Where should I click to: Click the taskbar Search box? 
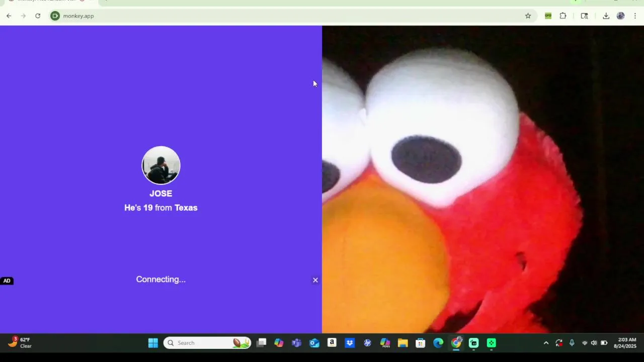(207, 343)
